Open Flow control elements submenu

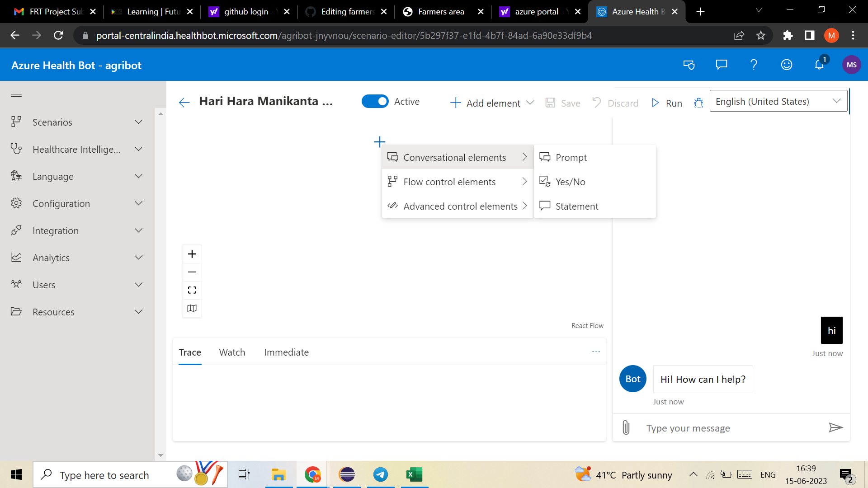(449, 182)
